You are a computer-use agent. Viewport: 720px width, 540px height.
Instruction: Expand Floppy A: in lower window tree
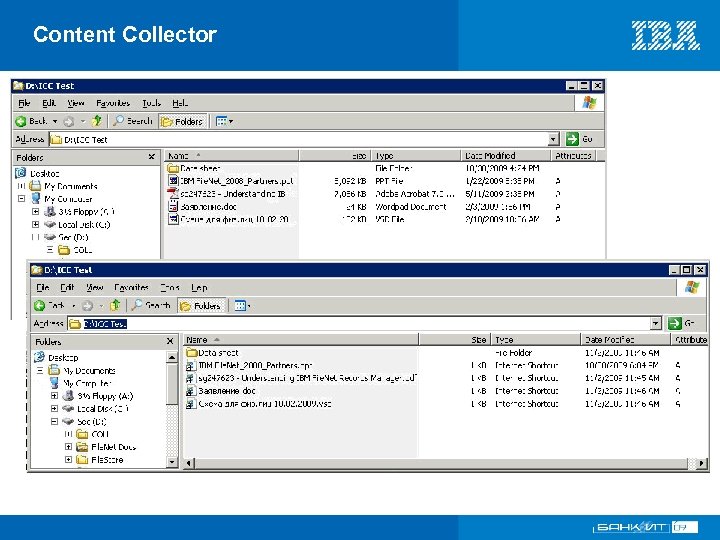[54, 395]
